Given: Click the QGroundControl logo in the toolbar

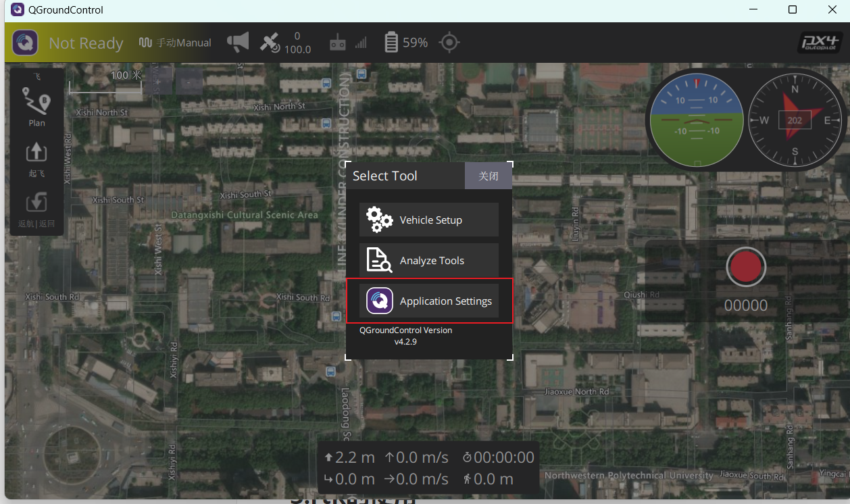Looking at the screenshot, I should click(25, 43).
